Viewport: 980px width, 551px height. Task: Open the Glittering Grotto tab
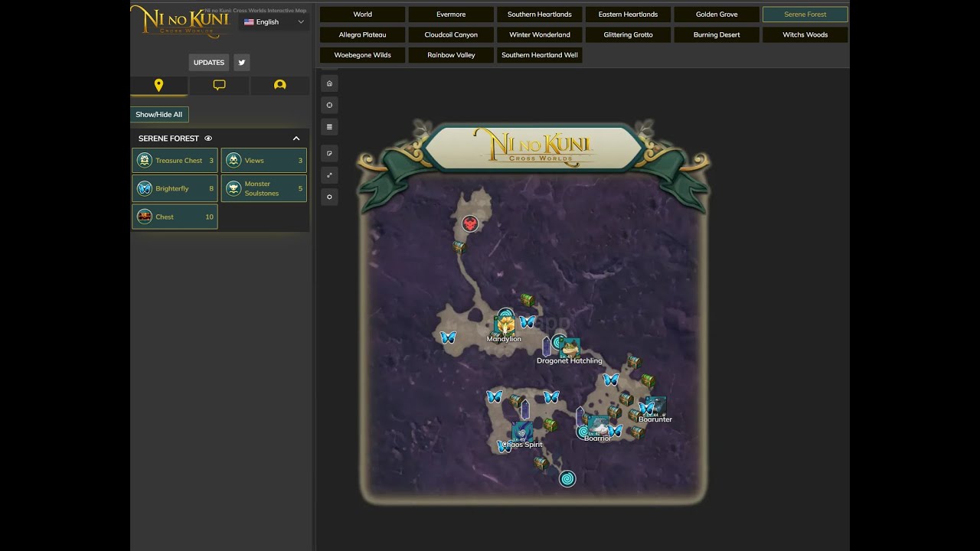click(x=628, y=35)
